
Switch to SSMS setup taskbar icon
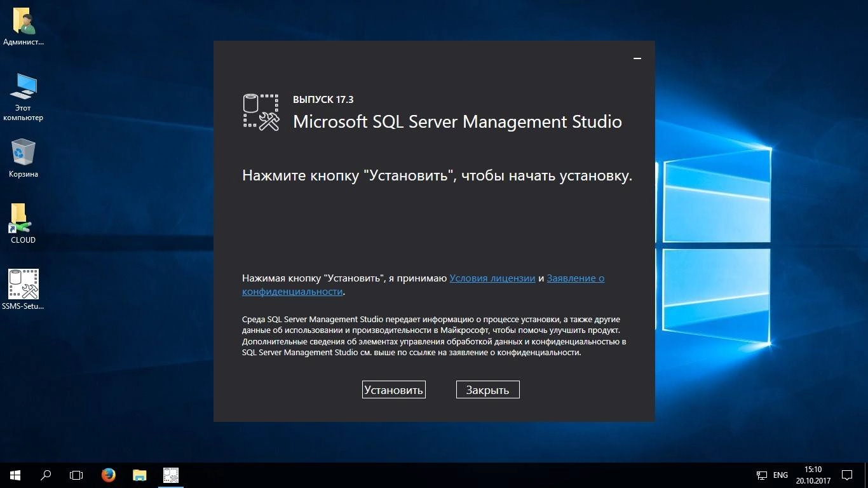[170, 475]
